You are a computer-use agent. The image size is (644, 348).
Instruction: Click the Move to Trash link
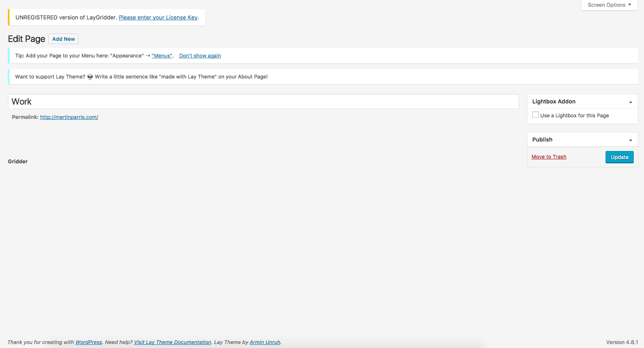coord(549,157)
